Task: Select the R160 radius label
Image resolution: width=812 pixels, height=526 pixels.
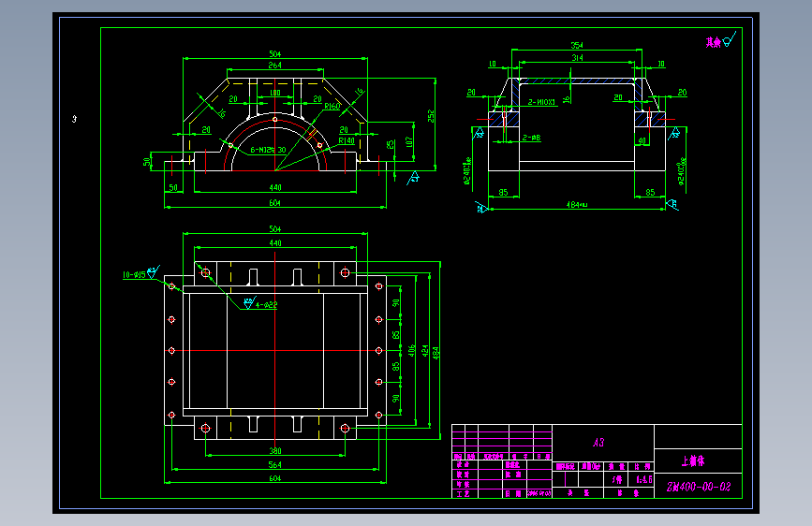Action: (x=332, y=106)
